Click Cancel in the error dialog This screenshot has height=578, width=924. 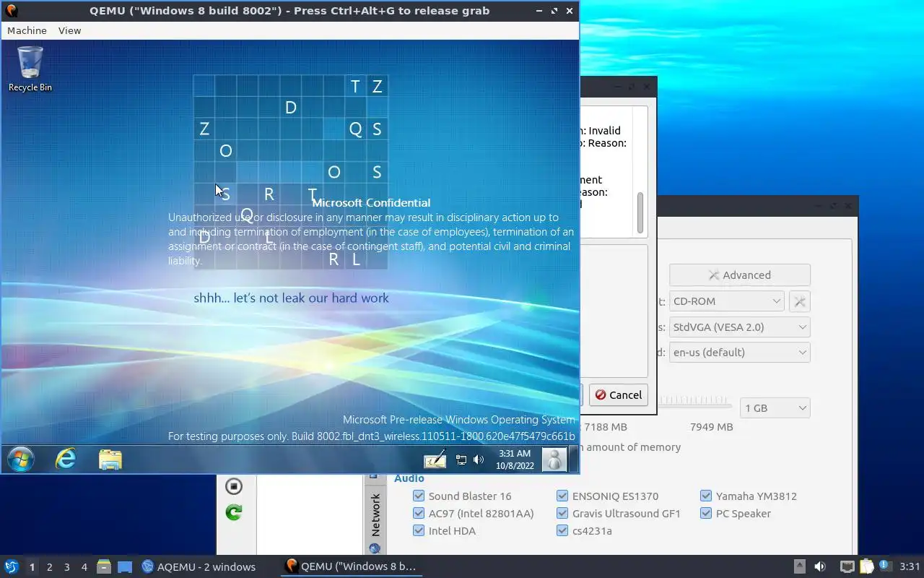click(618, 394)
